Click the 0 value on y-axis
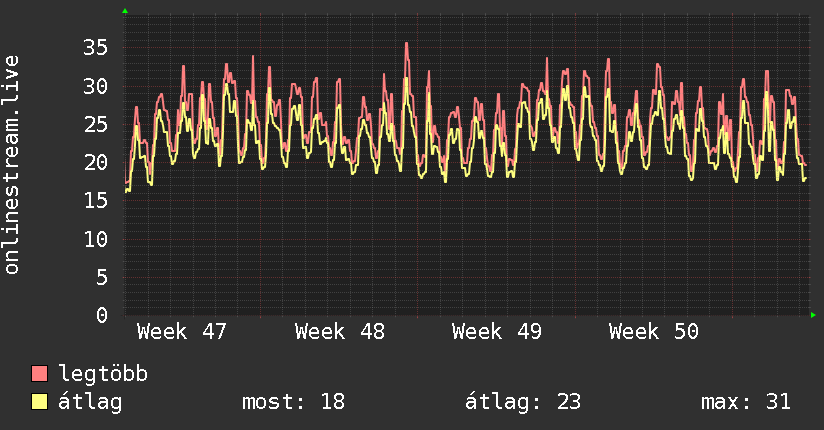The image size is (824, 430). click(102, 315)
